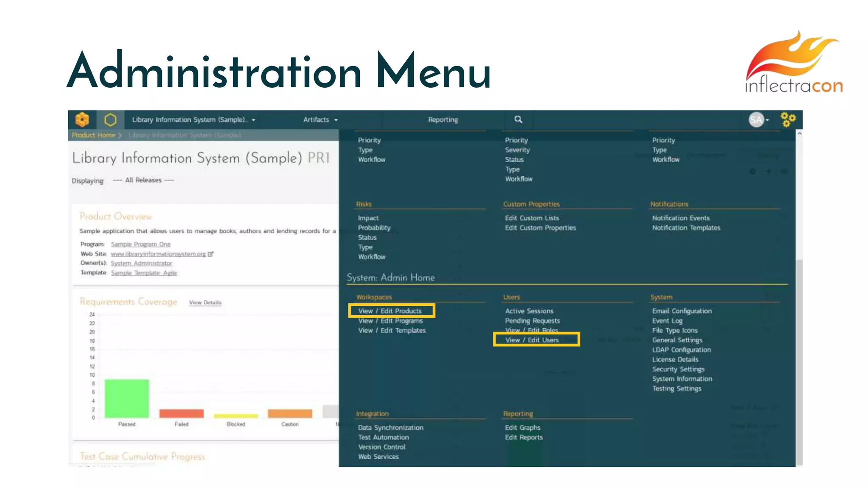This screenshot has width=868, height=488.
Task: Open the Reporting menu
Action: click(443, 120)
